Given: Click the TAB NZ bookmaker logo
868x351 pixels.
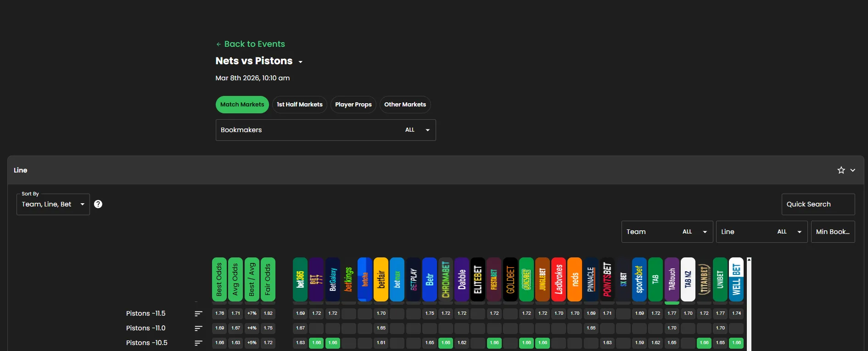Looking at the screenshot, I should click(688, 279).
